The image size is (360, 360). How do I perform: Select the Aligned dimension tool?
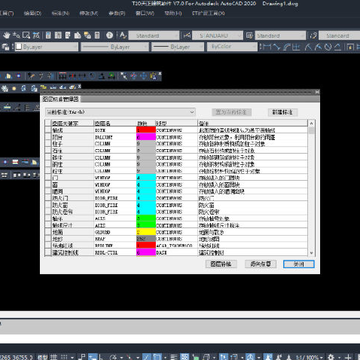(276, 47)
